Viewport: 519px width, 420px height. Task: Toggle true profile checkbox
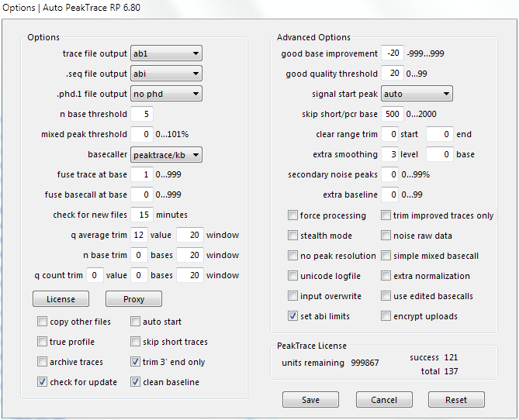tap(42, 342)
